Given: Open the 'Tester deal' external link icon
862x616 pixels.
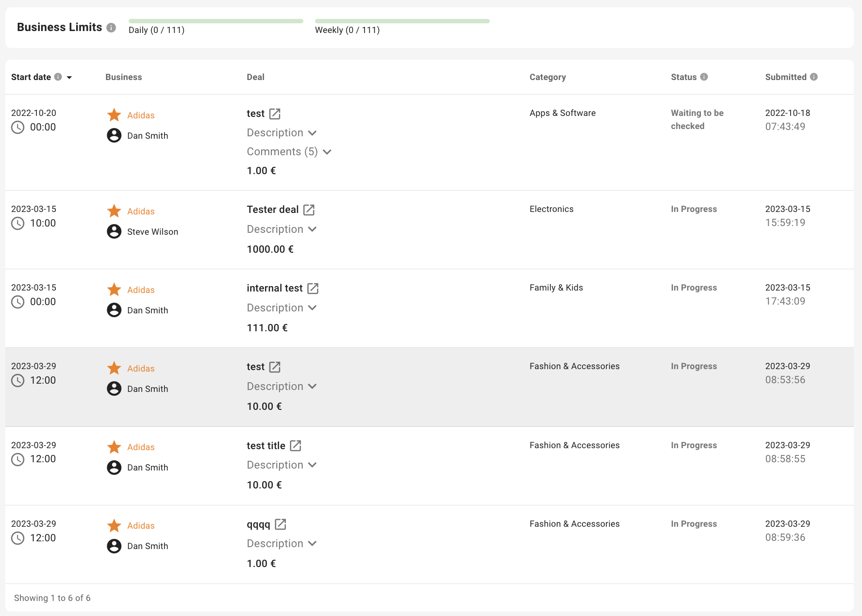Looking at the screenshot, I should pos(309,210).
